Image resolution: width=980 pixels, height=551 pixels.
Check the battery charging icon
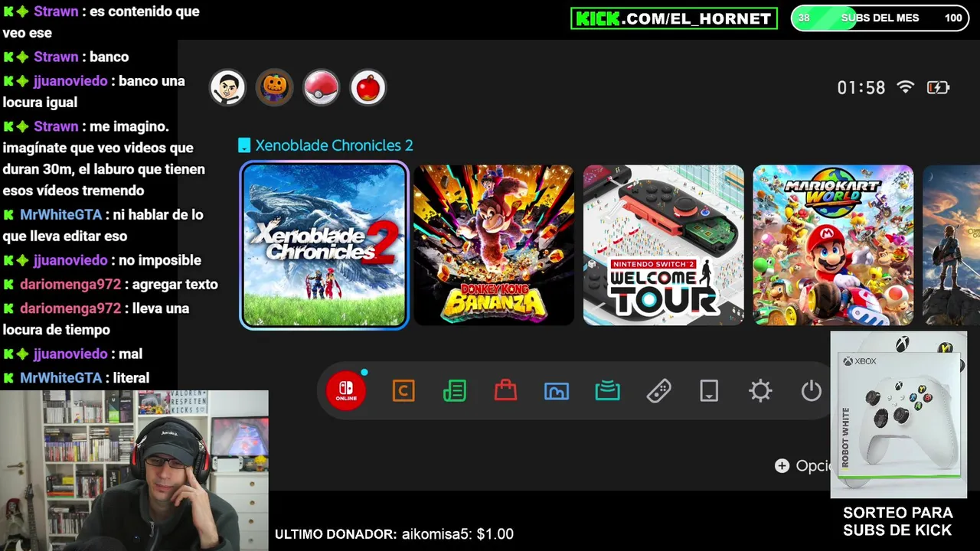click(x=938, y=87)
